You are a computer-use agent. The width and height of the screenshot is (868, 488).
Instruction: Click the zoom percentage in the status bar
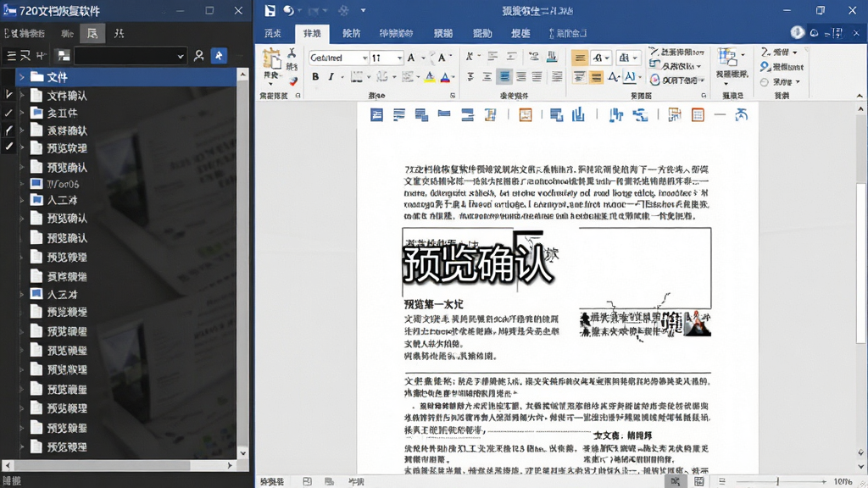pyautogui.click(x=843, y=482)
